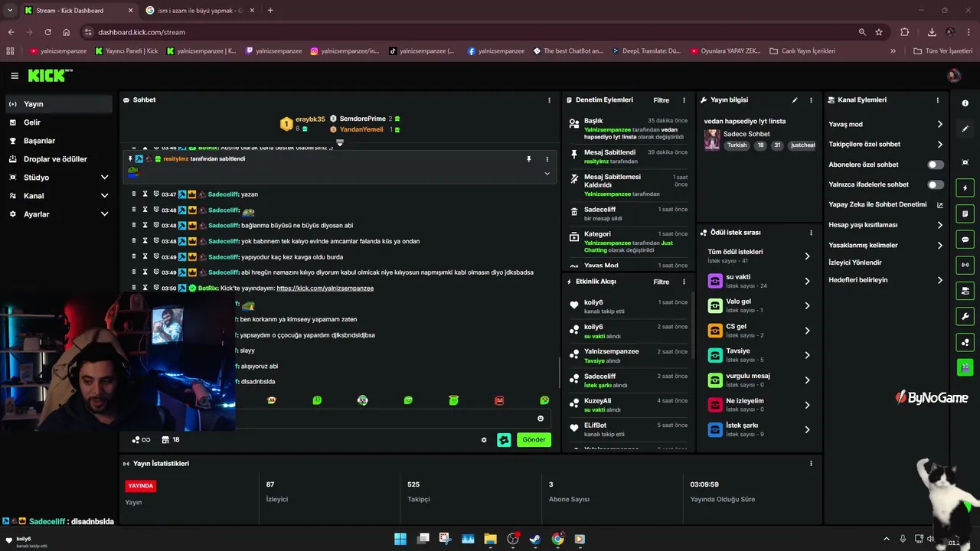This screenshot has height=551, width=980.
Task: Click the browser address bar
Action: pyautogui.click(x=467, y=32)
